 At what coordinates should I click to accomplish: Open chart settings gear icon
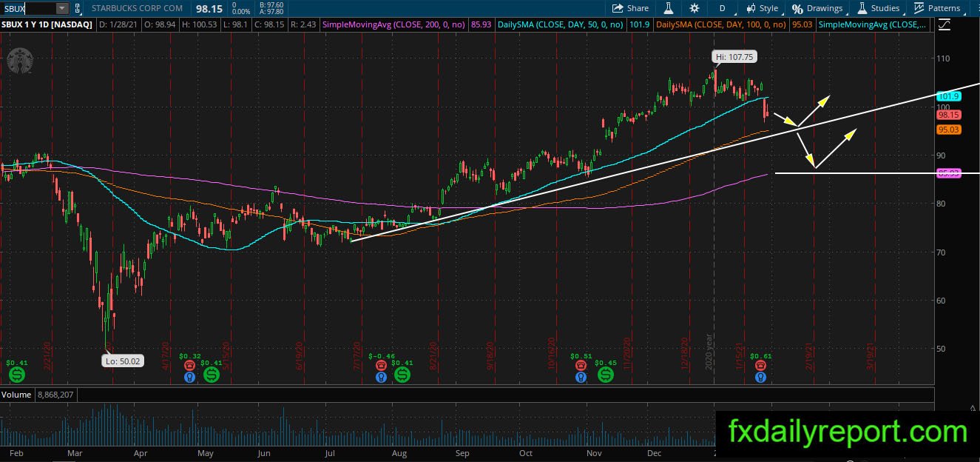point(694,8)
